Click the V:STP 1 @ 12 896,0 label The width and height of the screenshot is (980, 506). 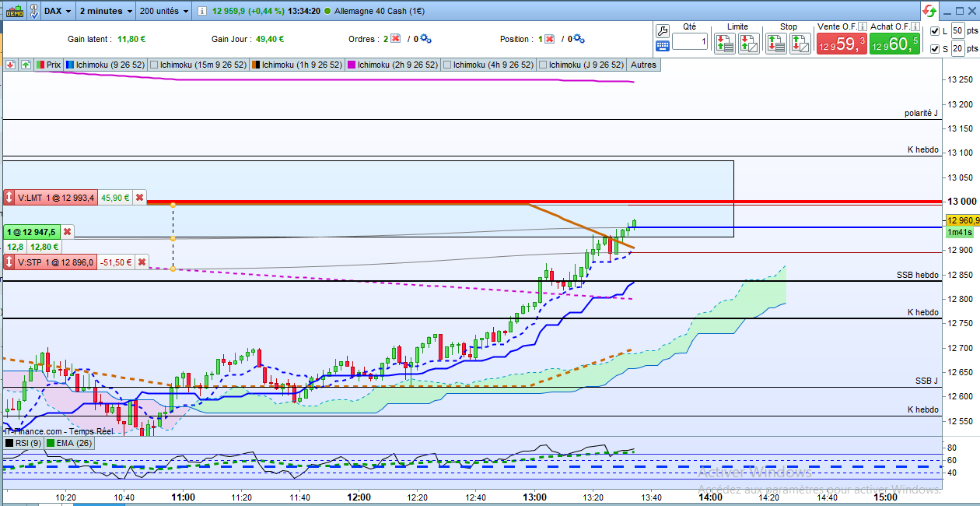click(x=56, y=262)
